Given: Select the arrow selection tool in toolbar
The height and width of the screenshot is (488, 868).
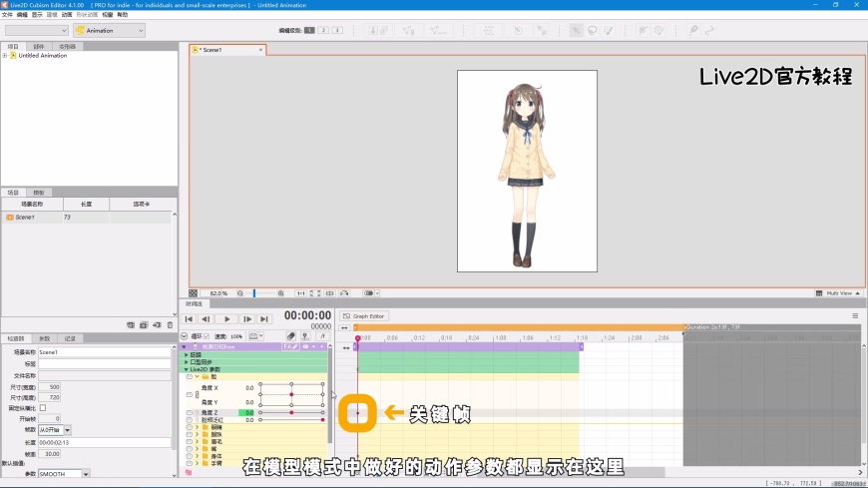Looking at the screenshot, I should click(x=577, y=31).
